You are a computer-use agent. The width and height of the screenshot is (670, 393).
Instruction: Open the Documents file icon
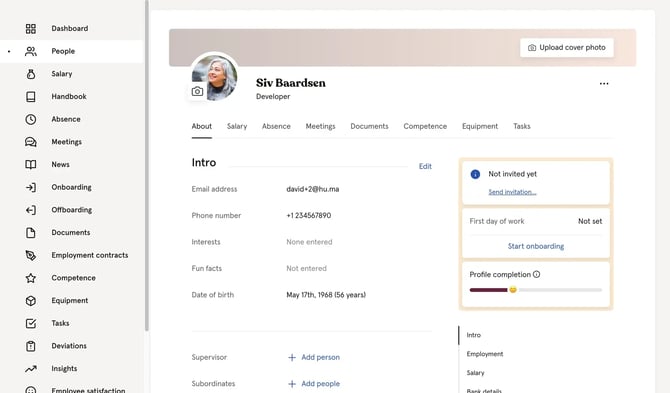tap(31, 232)
